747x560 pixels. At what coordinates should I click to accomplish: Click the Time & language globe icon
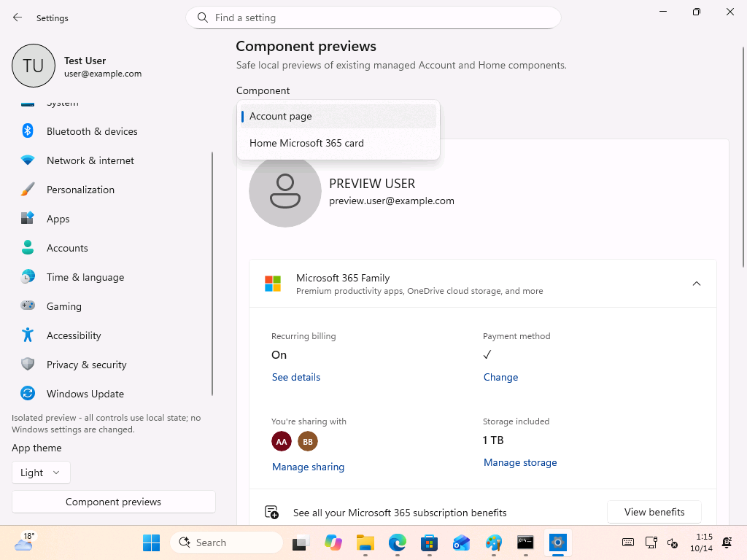(28, 276)
